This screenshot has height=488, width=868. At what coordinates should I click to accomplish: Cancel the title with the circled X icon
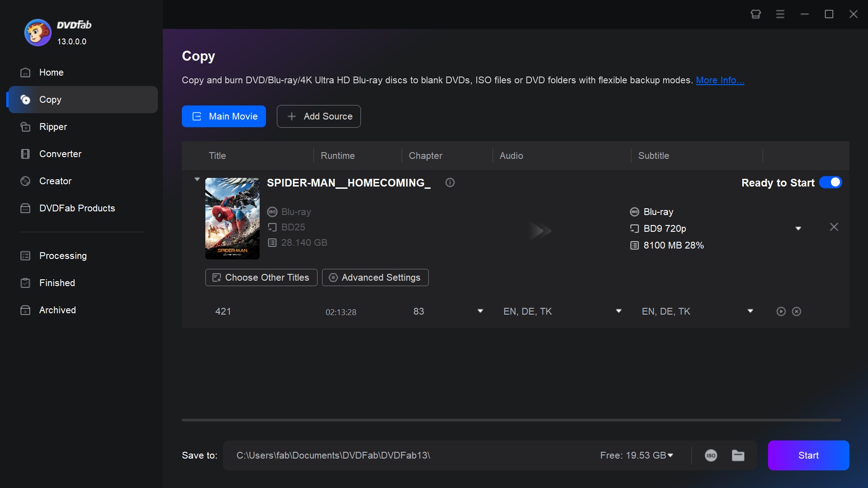point(796,311)
